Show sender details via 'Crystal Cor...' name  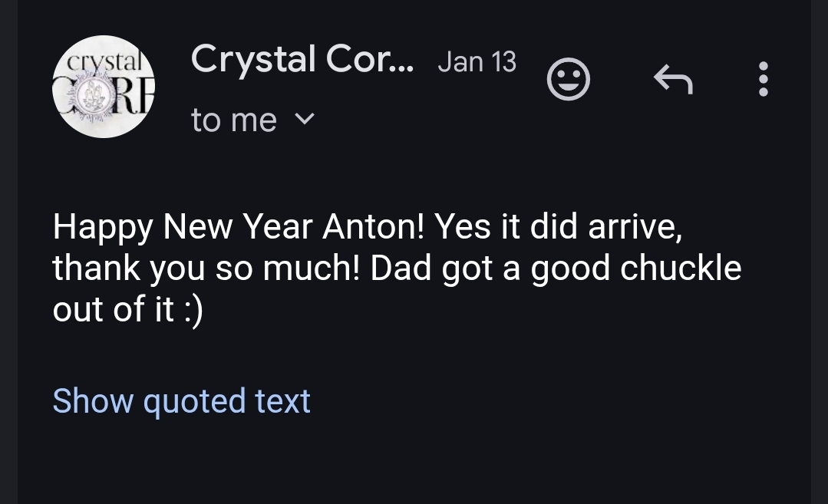tap(302, 60)
